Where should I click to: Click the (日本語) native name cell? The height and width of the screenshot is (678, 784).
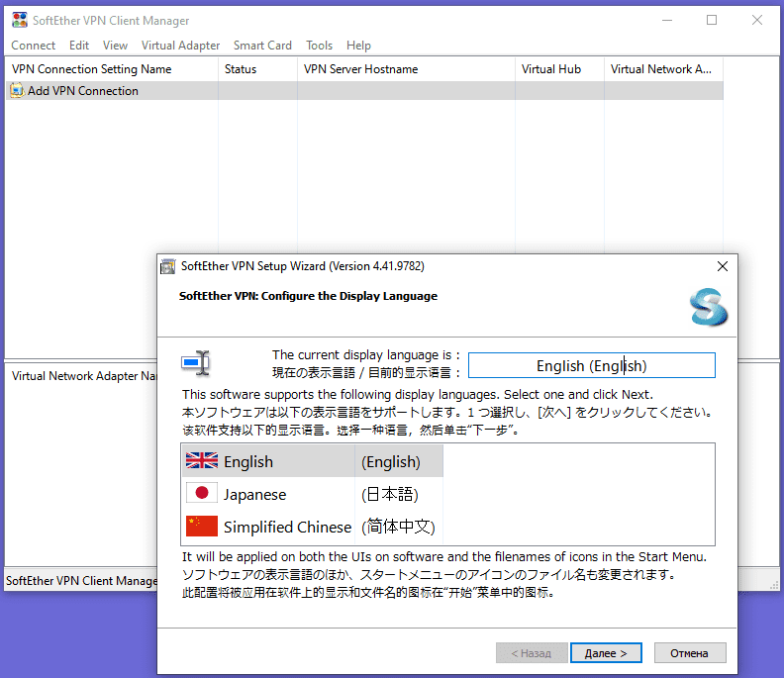(x=390, y=495)
